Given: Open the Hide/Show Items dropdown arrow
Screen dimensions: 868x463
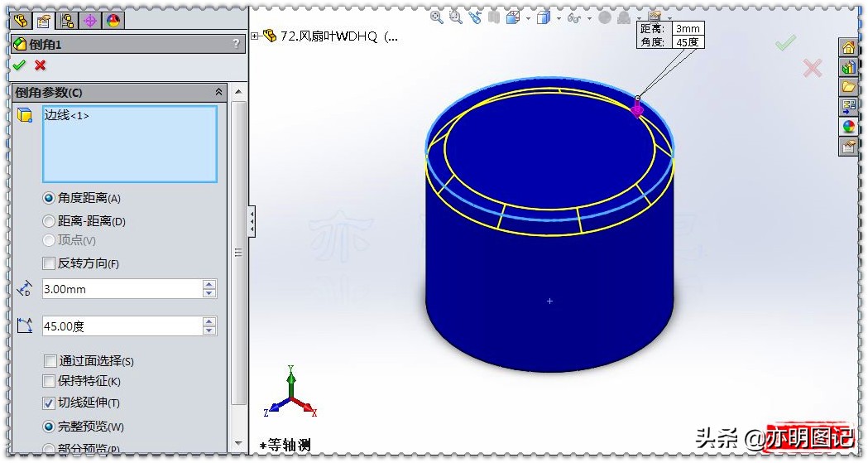Looking at the screenshot, I should click(x=589, y=19).
